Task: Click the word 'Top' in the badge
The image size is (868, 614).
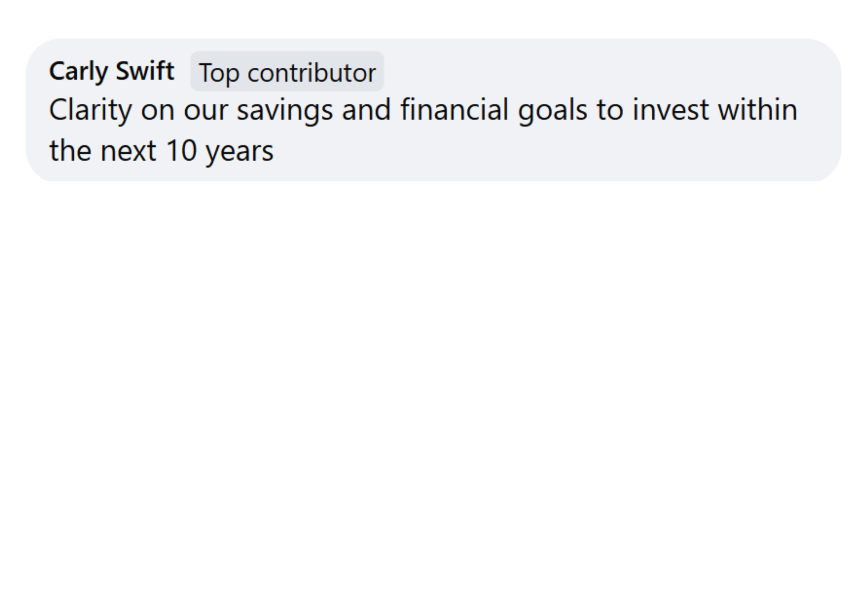Action: tap(219, 73)
